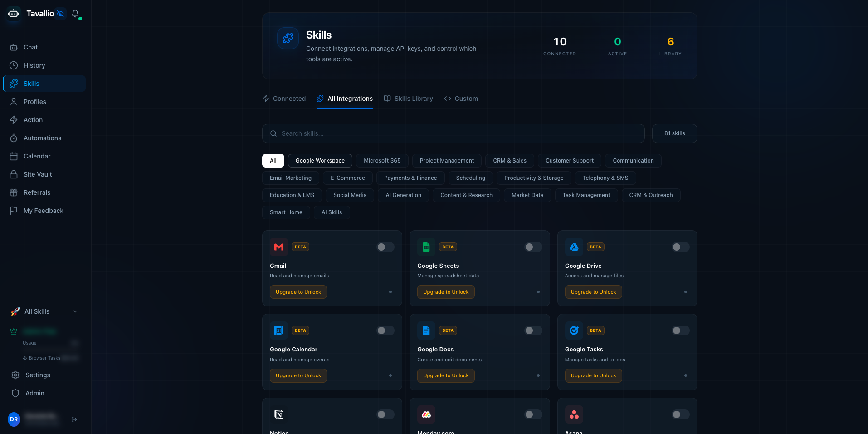
Task: Switch to the Custom tab
Action: point(461,99)
